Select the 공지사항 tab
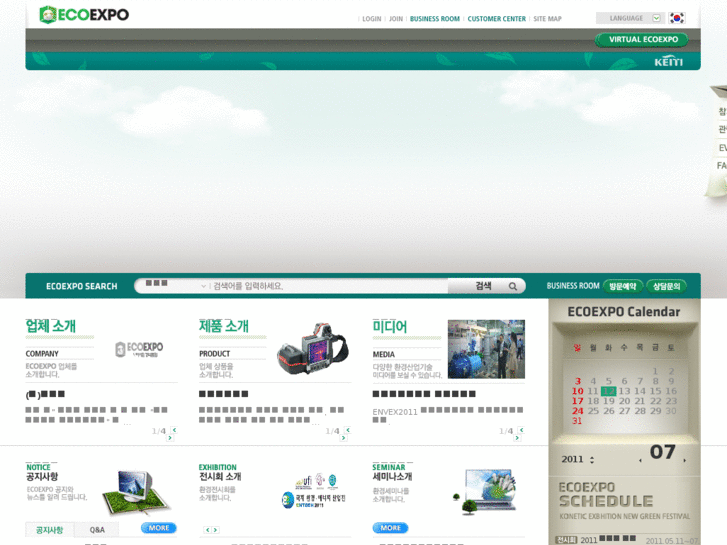This screenshot has width=727, height=545. 50,530
